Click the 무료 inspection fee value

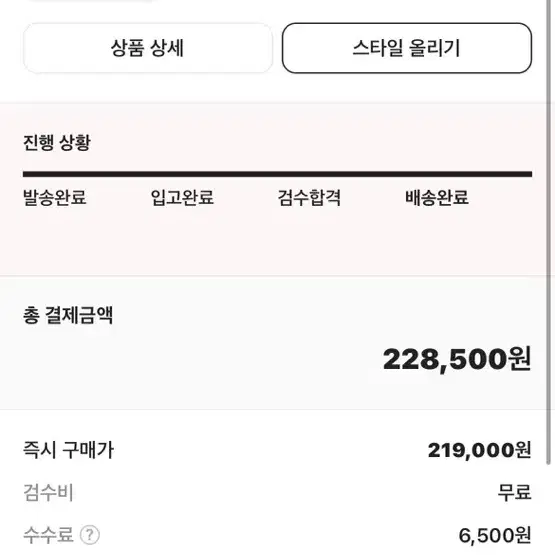[514, 492]
